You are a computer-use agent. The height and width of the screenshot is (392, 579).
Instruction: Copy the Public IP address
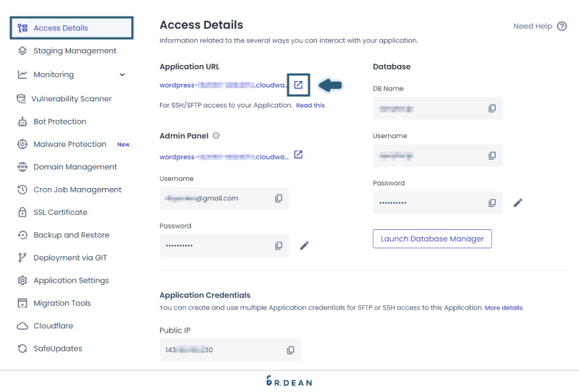click(291, 350)
